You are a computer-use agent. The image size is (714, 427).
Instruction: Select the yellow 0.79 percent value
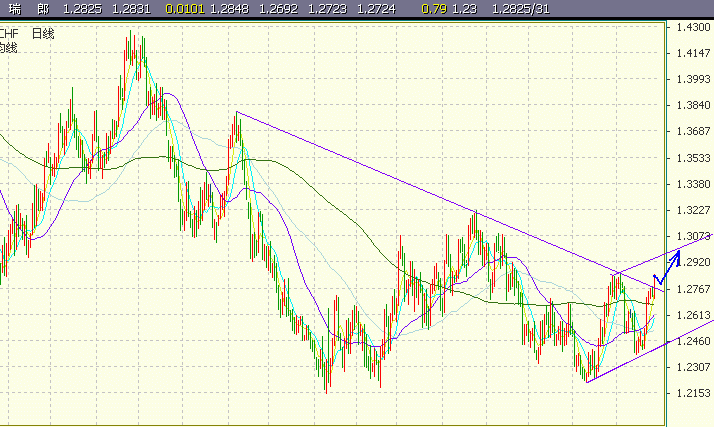pos(434,9)
